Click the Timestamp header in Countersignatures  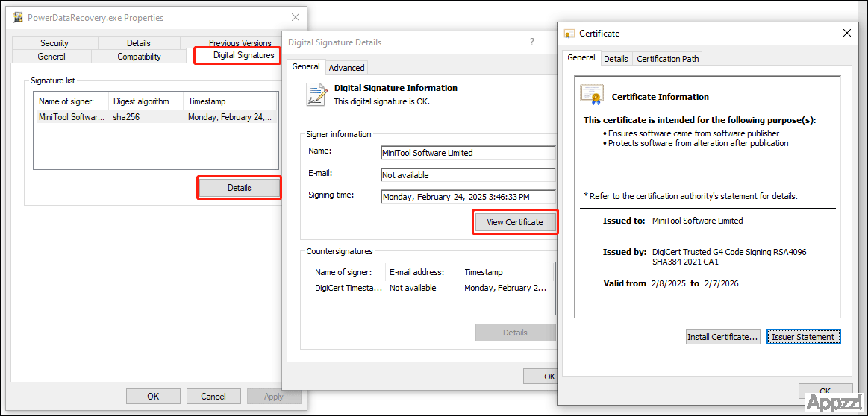(507, 272)
